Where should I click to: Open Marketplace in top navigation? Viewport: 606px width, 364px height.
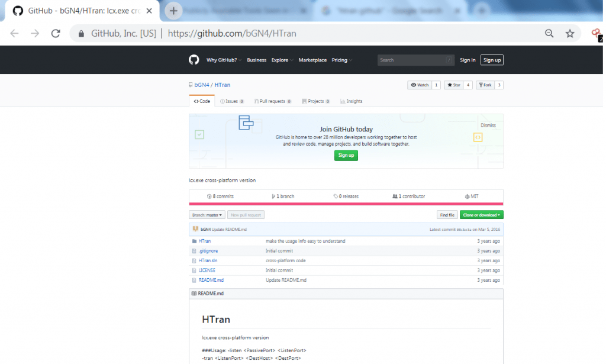pos(312,60)
